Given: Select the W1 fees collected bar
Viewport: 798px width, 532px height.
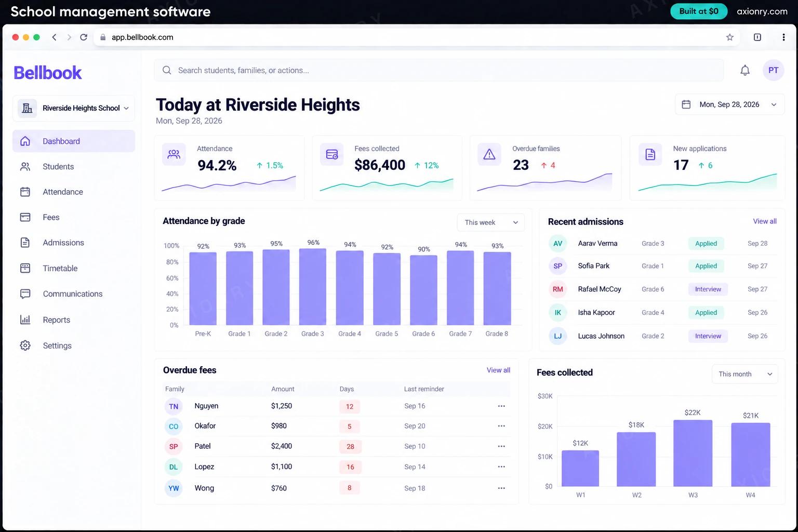Looking at the screenshot, I should [x=580, y=468].
